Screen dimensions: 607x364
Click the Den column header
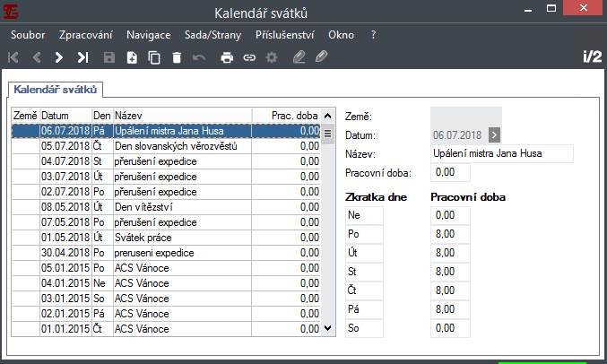(102, 116)
